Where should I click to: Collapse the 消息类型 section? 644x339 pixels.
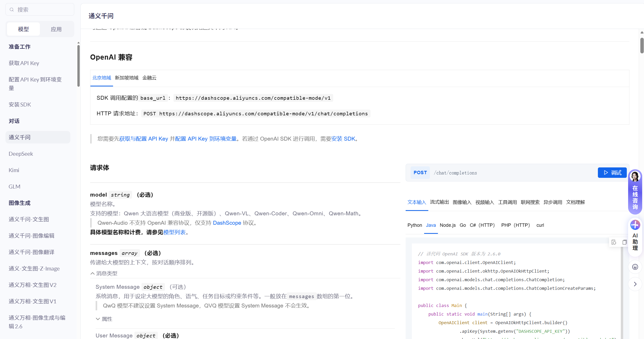(104, 273)
